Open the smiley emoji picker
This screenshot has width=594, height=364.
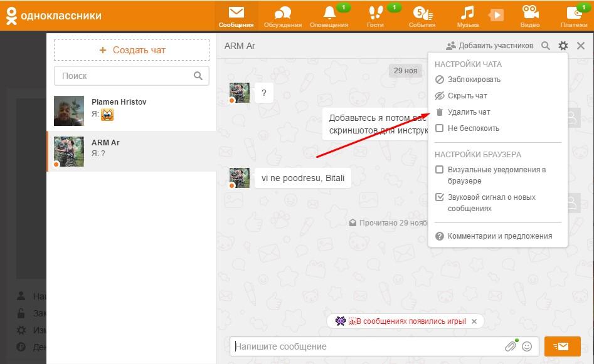pos(527,346)
